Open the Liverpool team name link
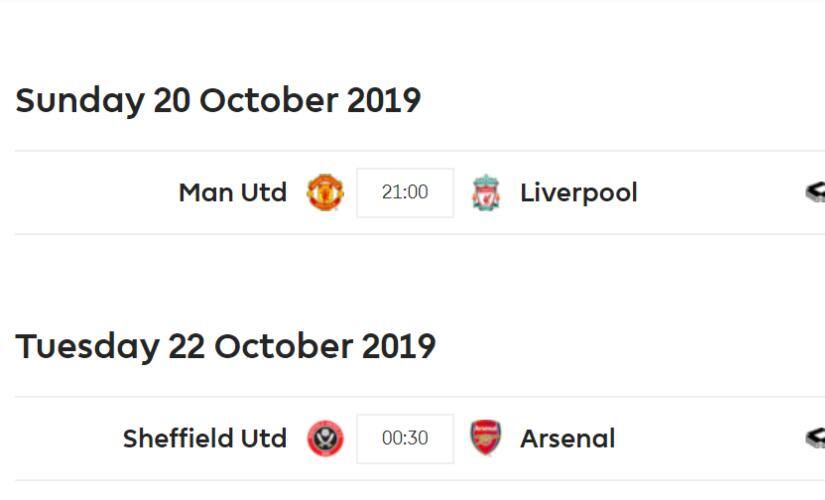 pyautogui.click(x=578, y=192)
